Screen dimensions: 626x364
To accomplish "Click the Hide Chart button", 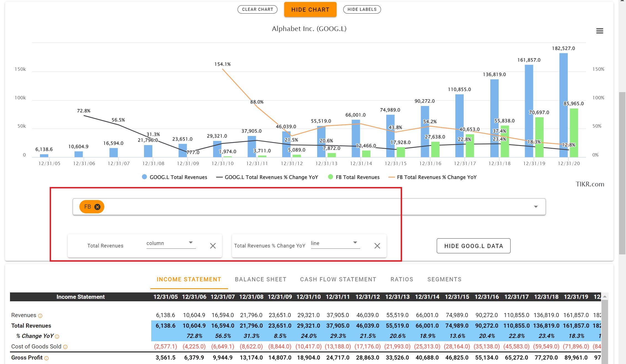I will click(310, 10).
